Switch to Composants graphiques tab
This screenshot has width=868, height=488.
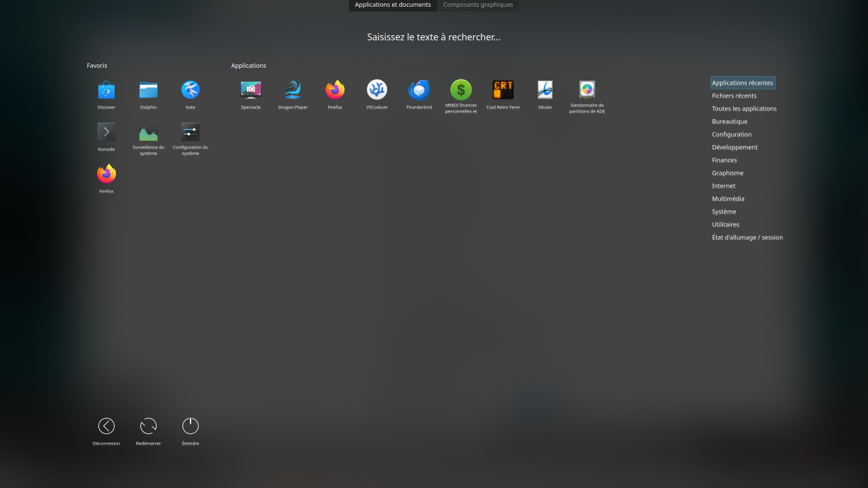pyautogui.click(x=478, y=5)
